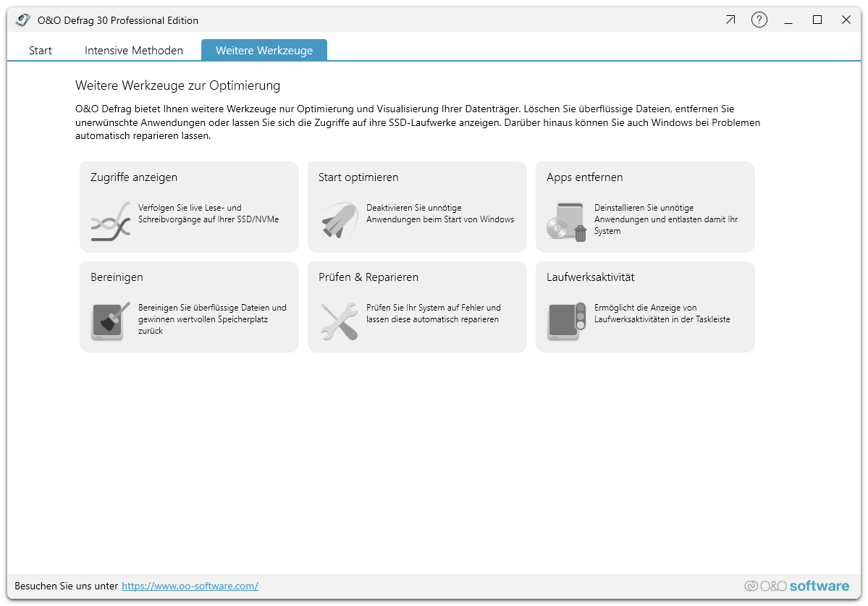Open the Start optimieren tile heading
Screen dimensions: 868x606
tap(358, 177)
